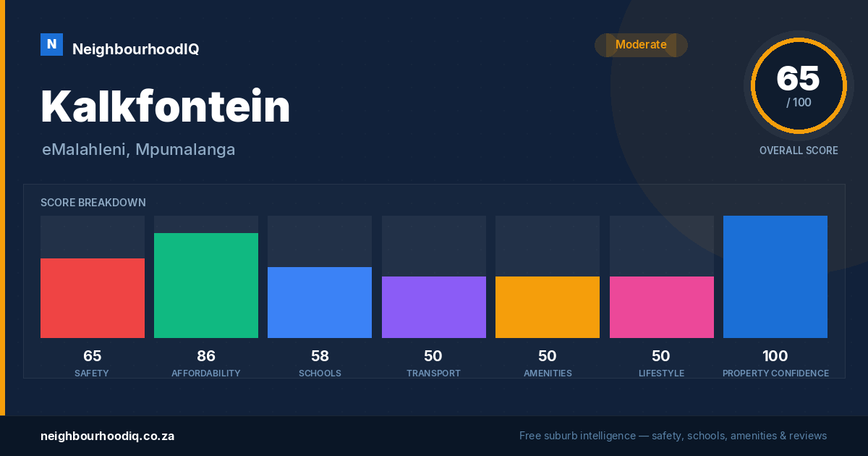Click the Kalkfontein suburb heading
Viewport: 868px width, 456px height.
click(166, 106)
